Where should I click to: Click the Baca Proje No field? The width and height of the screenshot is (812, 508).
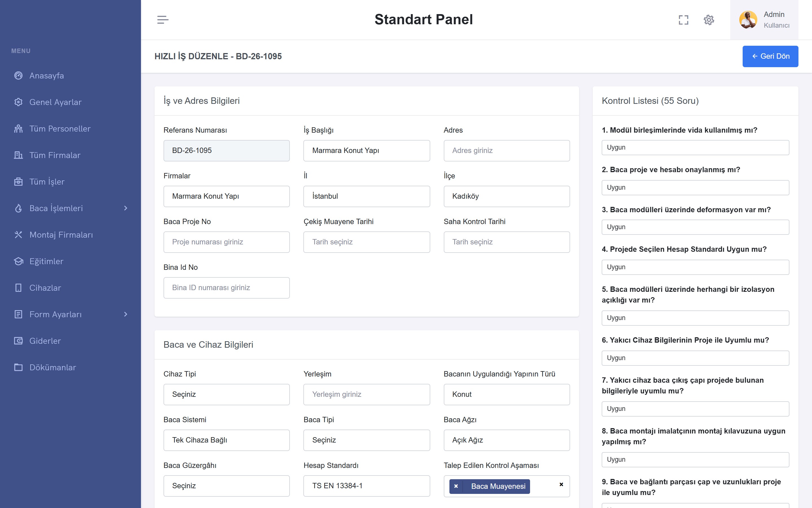226,242
